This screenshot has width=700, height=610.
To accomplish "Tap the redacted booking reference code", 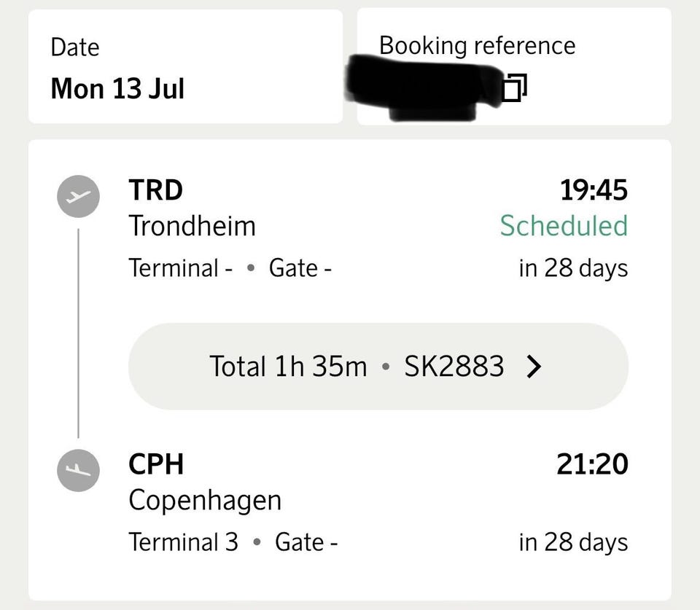I will [424, 88].
